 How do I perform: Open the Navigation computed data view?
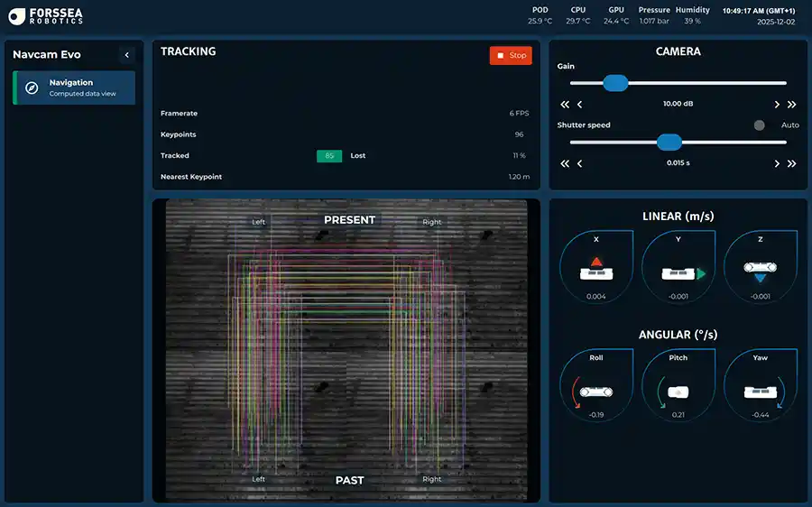[x=74, y=88]
